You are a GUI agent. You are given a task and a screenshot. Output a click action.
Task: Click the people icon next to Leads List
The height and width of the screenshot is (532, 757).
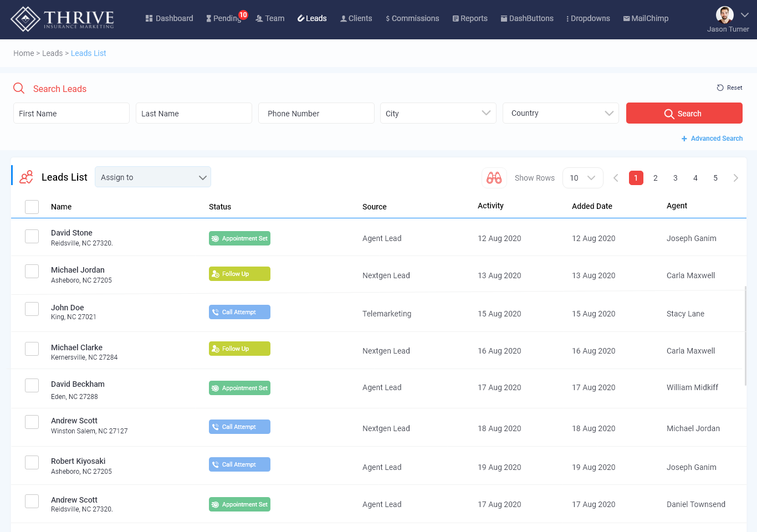[26, 177]
